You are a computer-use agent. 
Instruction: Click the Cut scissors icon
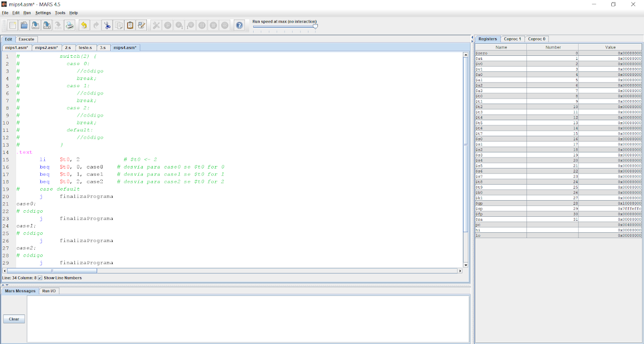coord(107,25)
